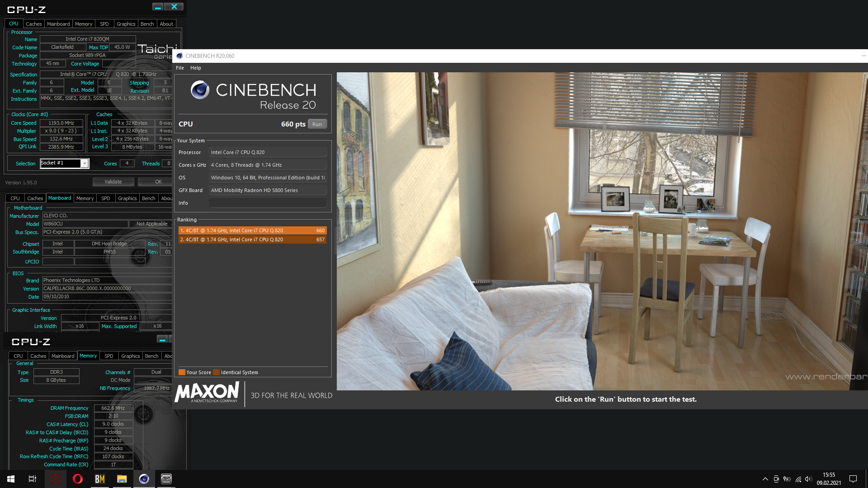Launch Opera browser from the taskbar
The height and width of the screenshot is (488, 868).
[77, 479]
